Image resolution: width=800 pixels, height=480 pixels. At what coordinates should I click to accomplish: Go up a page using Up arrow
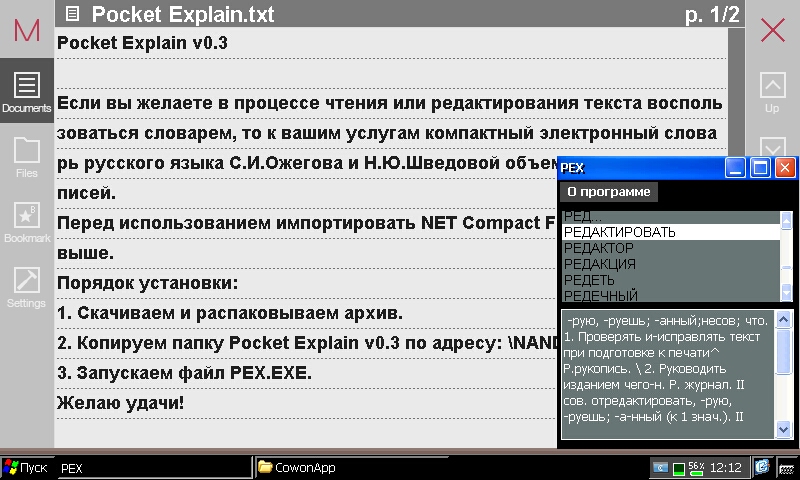(x=772, y=92)
